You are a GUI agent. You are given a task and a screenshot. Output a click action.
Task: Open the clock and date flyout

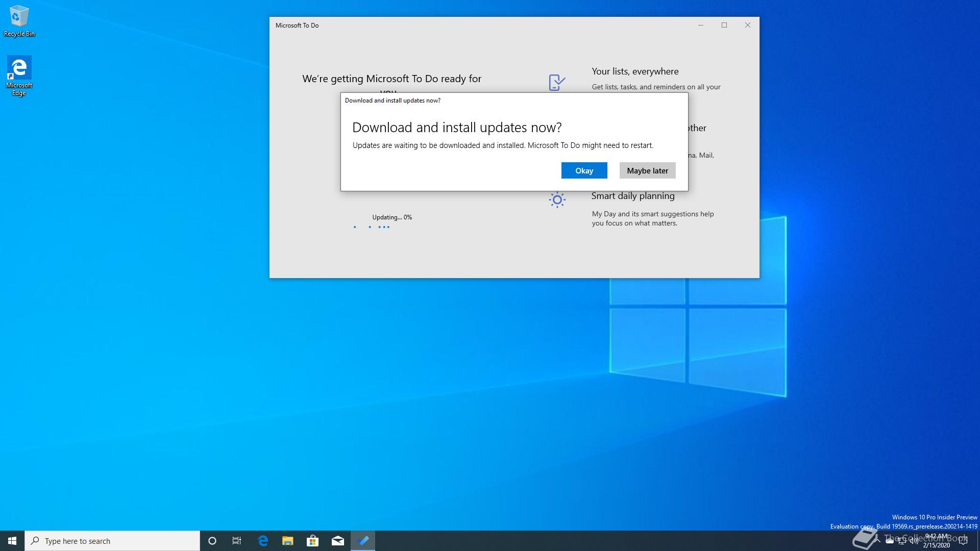point(936,541)
